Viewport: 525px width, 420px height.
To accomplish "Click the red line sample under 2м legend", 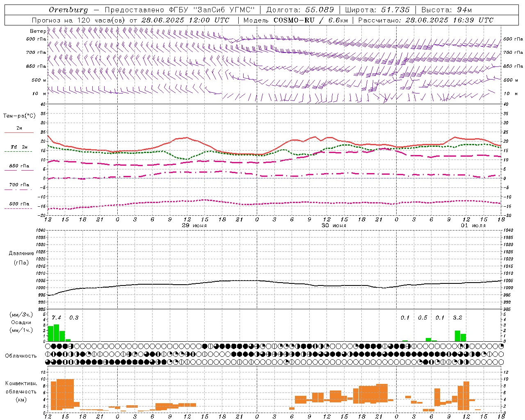I will [x=19, y=132].
